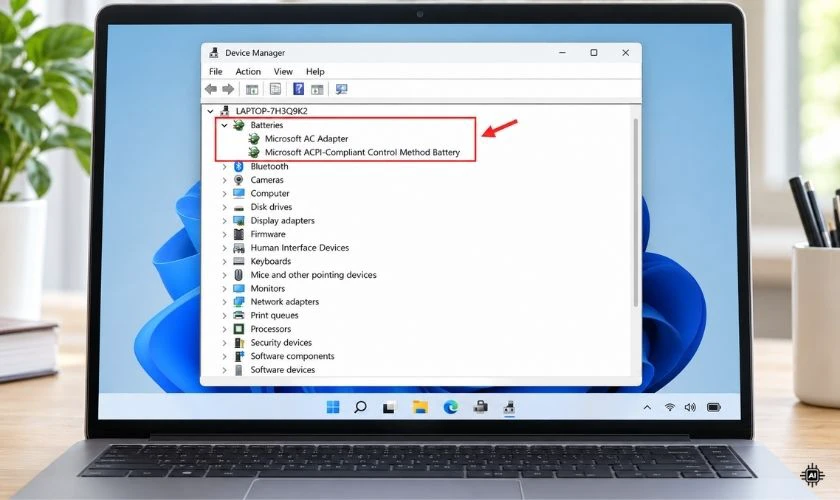The image size is (840, 500).
Task: Click the Network adapters icon
Action: click(x=239, y=302)
